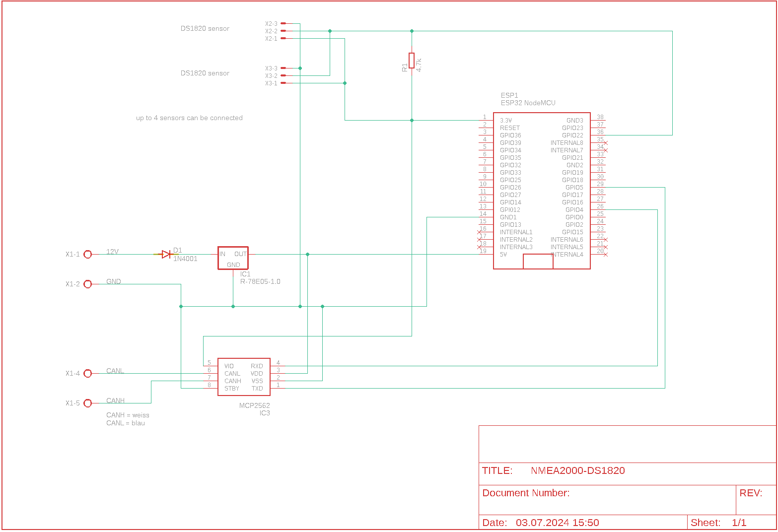The width and height of the screenshot is (778, 532).
Task: Click the X1-5 CANH terminal circle
Action: click(88, 403)
